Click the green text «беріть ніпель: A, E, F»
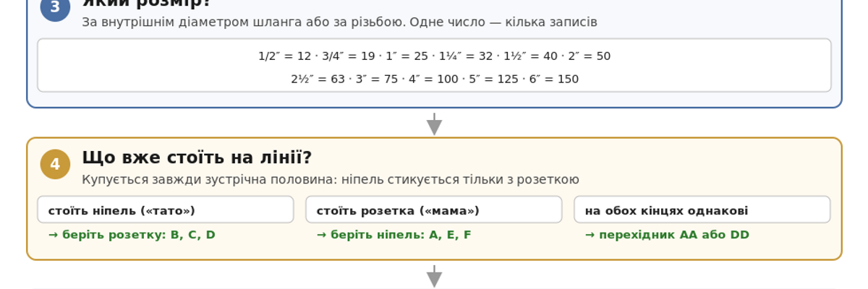The width and height of the screenshot is (868, 289). [394, 235]
